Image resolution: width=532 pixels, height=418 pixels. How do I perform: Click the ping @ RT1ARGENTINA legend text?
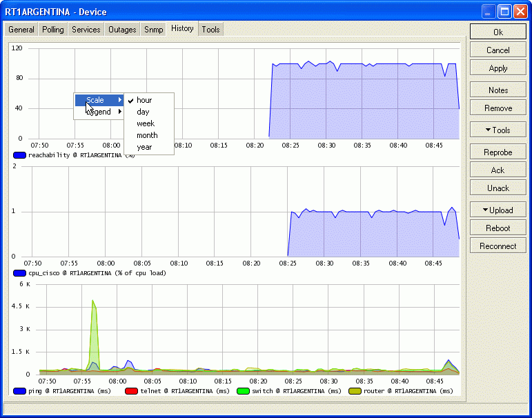pos(70,391)
